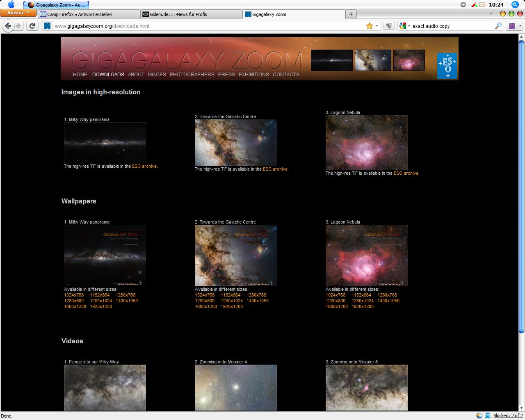Click the blue Ghostery ghost status icon
The height and width of the screenshot is (420, 525).
click(x=488, y=415)
